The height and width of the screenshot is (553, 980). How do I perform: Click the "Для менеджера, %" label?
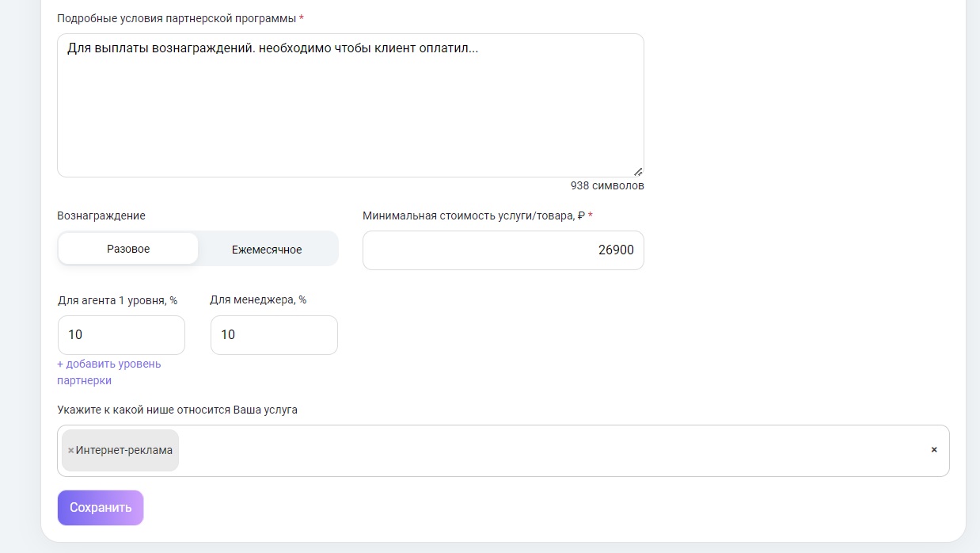coord(258,300)
